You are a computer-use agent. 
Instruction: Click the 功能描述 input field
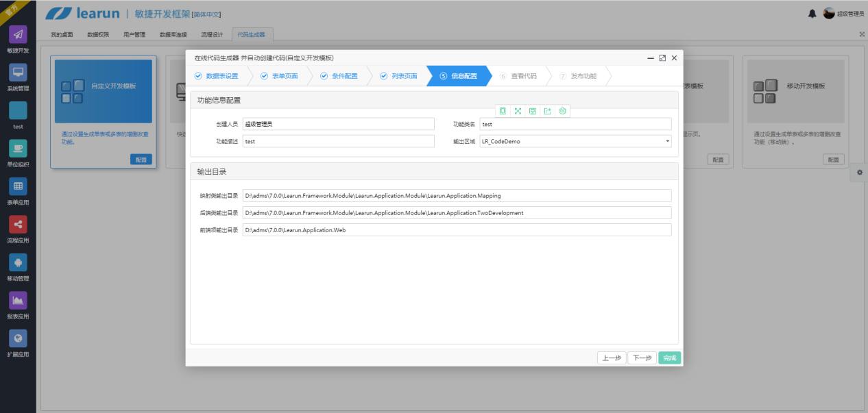(x=339, y=141)
